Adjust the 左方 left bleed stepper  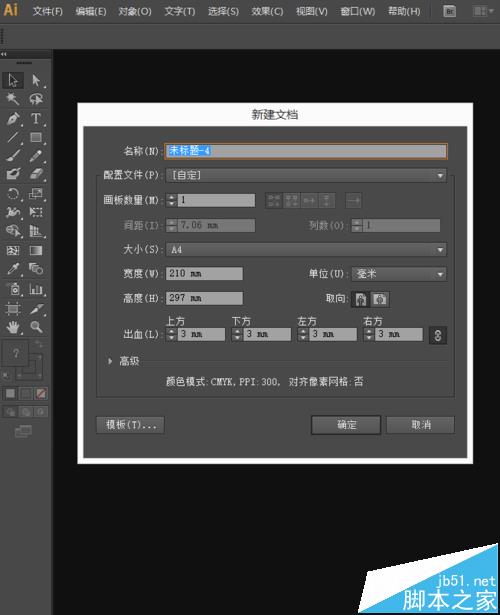[x=303, y=335]
